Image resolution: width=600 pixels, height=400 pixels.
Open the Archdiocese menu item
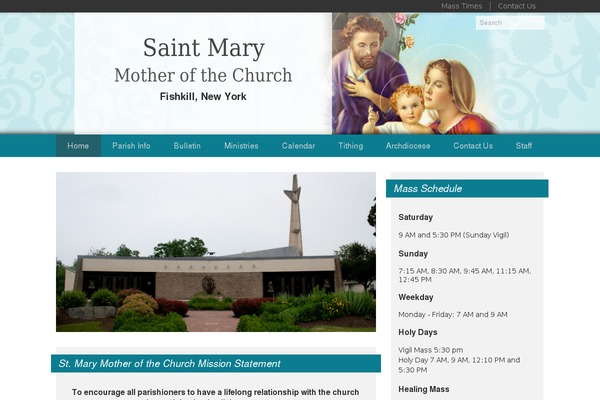coord(408,146)
